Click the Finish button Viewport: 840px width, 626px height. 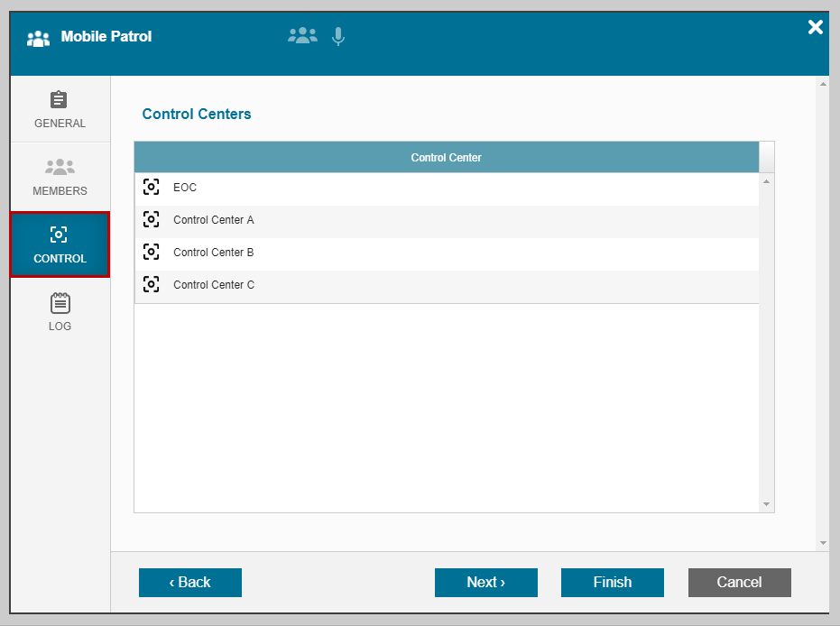[613, 583]
